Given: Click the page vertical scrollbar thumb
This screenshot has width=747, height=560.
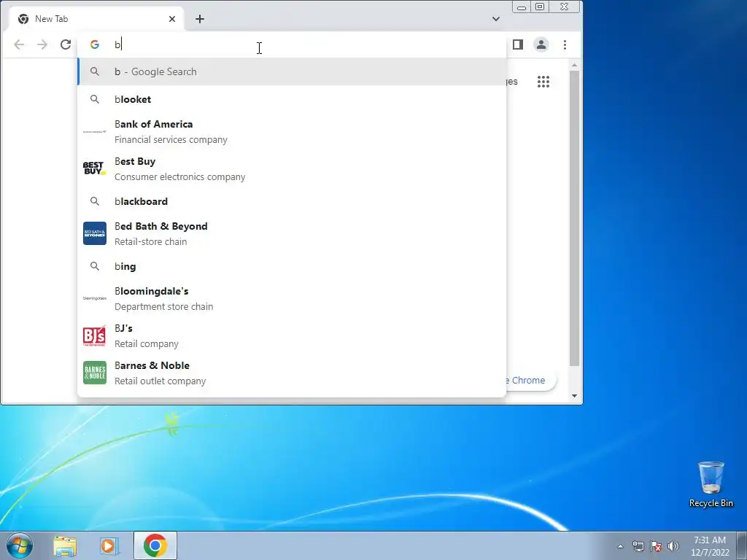Looking at the screenshot, I should tap(575, 218).
